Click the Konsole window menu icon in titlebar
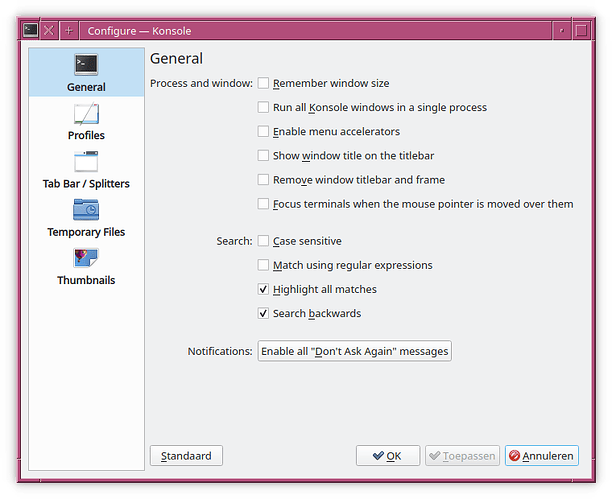The width and height of the screenshot is (612, 499). 31,31
